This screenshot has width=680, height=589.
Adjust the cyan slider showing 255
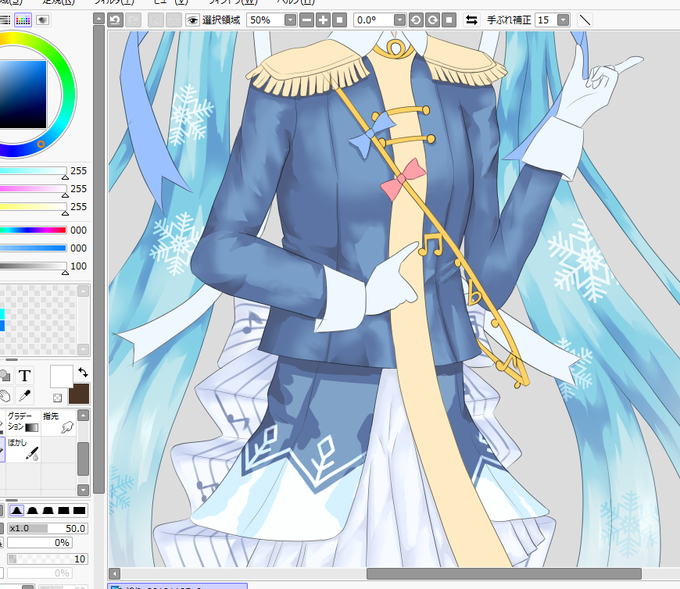pos(33,171)
